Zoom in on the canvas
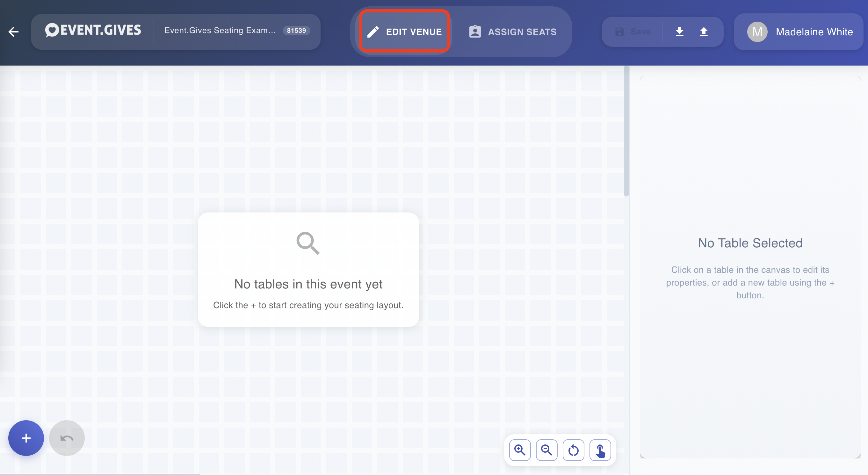Screen dimensions: 868x475 point(520,450)
